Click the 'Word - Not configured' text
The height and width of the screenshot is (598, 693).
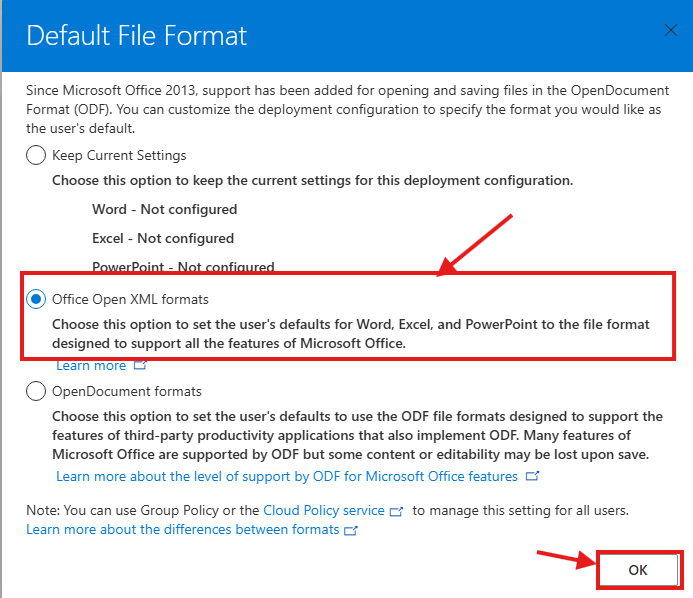coord(164,209)
